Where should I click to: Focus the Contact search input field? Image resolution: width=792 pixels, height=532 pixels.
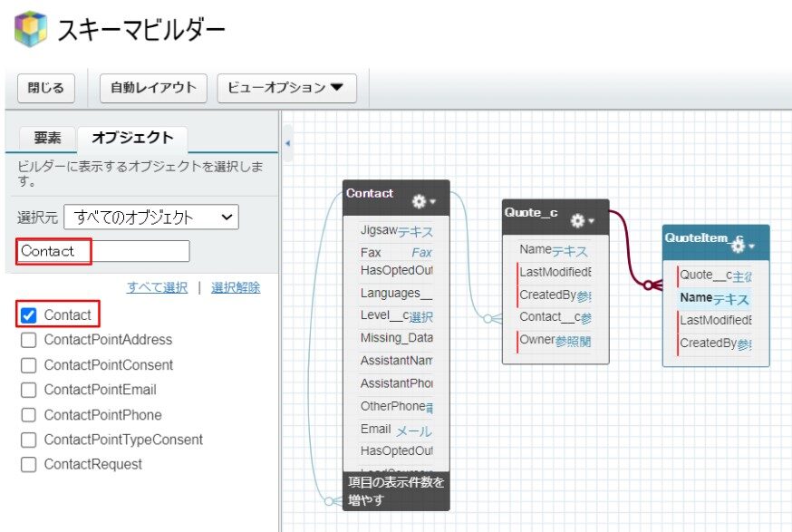pos(103,251)
